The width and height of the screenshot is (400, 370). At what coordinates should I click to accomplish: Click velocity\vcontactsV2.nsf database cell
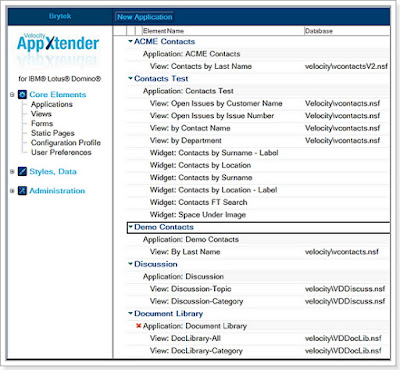click(x=346, y=66)
